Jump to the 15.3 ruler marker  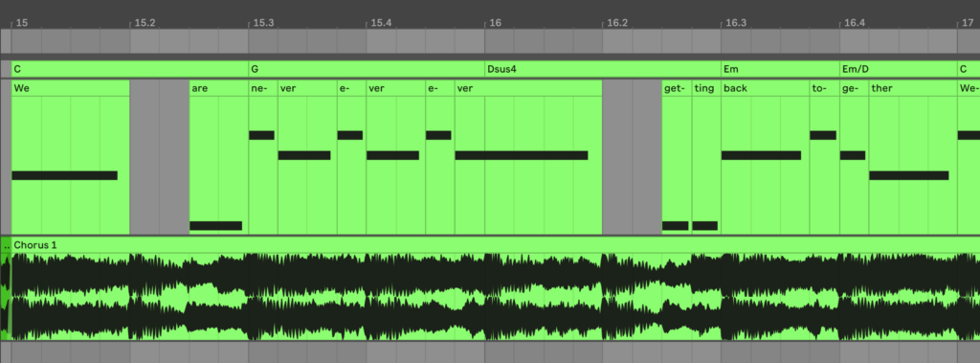click(x=263, y=23)
